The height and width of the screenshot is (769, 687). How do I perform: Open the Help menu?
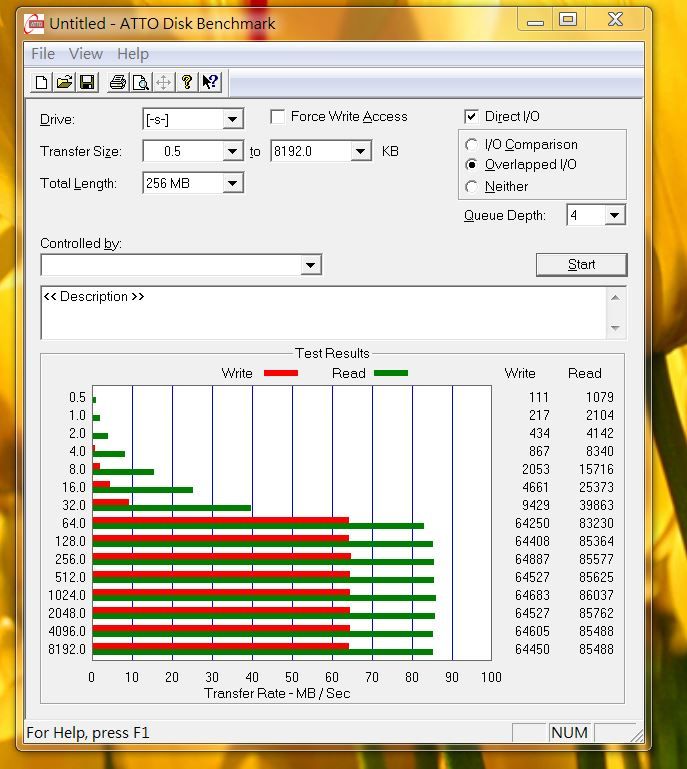pos(133,53)
